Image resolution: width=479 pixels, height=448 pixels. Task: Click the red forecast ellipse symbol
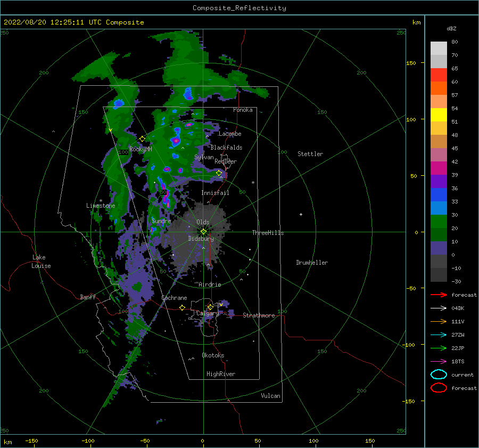[x=439, y=388]
